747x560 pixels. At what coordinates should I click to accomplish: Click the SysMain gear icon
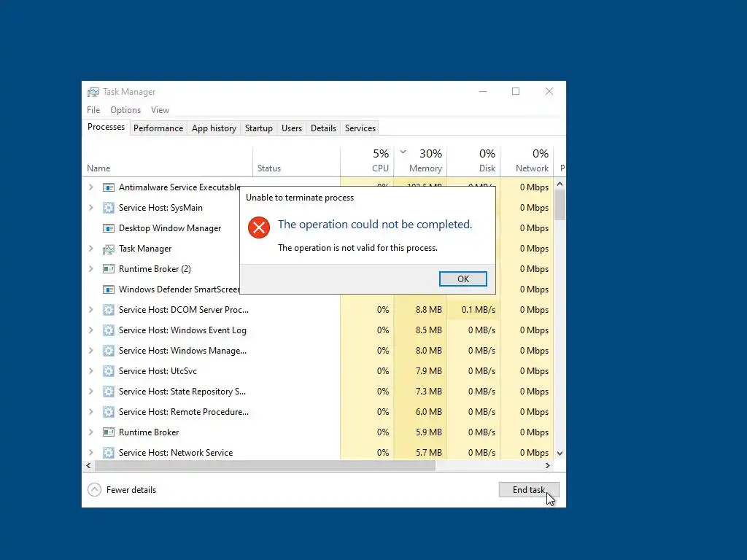tap(109, 208)
